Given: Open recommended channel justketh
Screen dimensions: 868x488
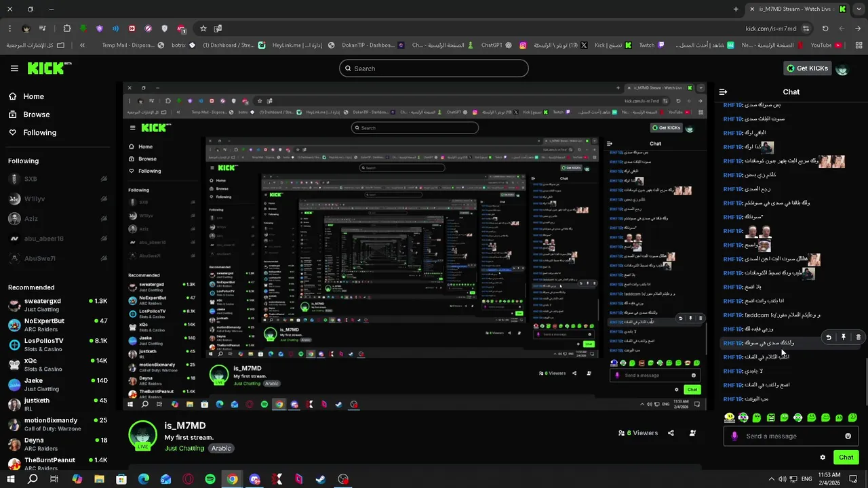Looking at the screenshot, I should [x=58, y=404].
